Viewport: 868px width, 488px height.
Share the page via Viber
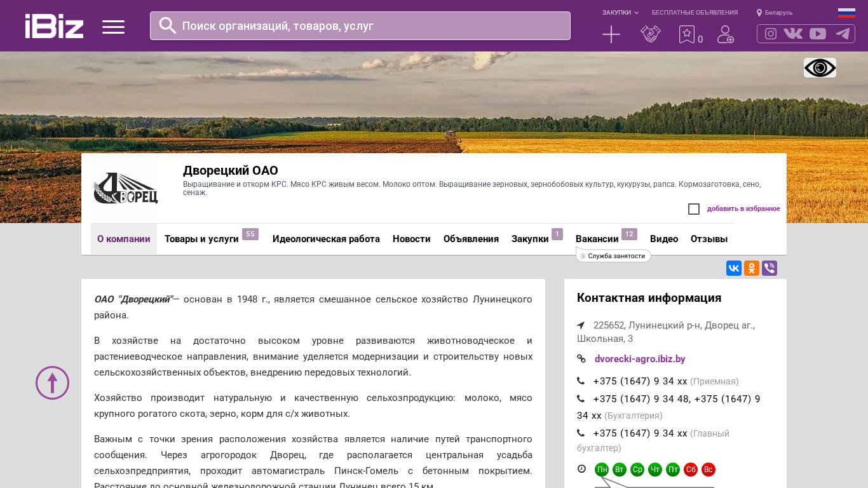pos(770,268)
